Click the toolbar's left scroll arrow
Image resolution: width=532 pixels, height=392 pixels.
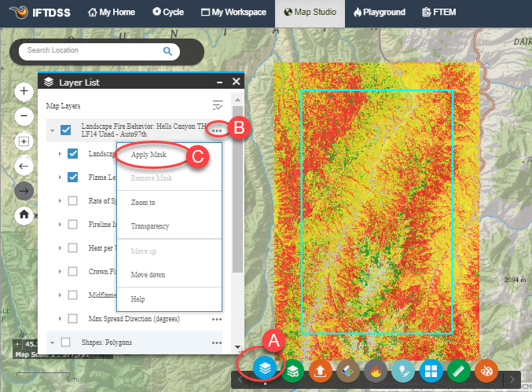point(240,379)
